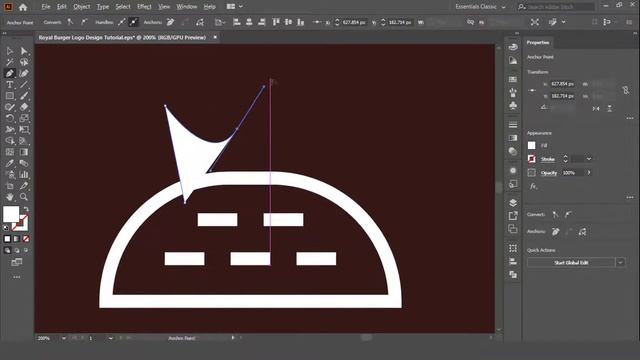The image size is (640, 360).
Task: Choose the Magic Wand tool
Action: click(x=10, y=62)
